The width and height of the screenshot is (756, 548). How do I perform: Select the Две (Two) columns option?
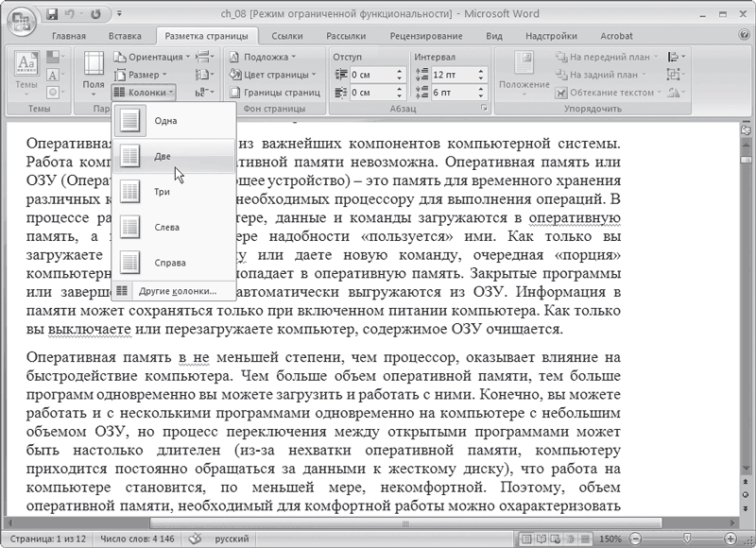(162, 156)
